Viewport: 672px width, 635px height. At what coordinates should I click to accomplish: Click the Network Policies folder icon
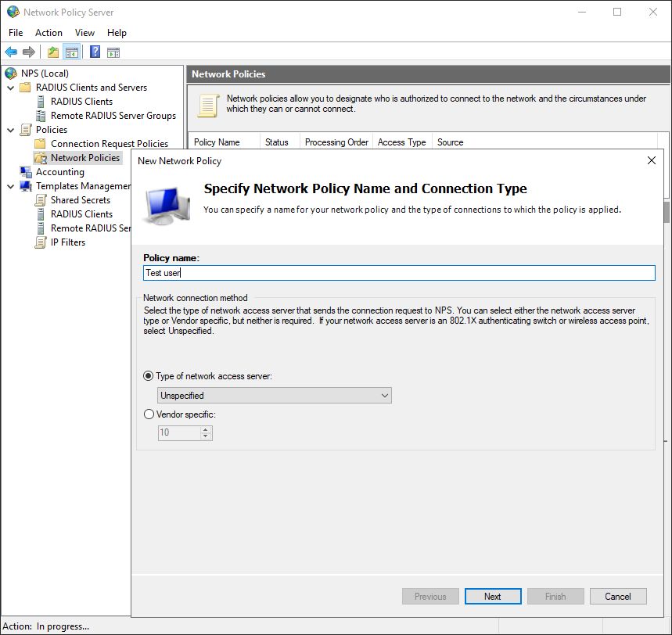click(41, 158)
